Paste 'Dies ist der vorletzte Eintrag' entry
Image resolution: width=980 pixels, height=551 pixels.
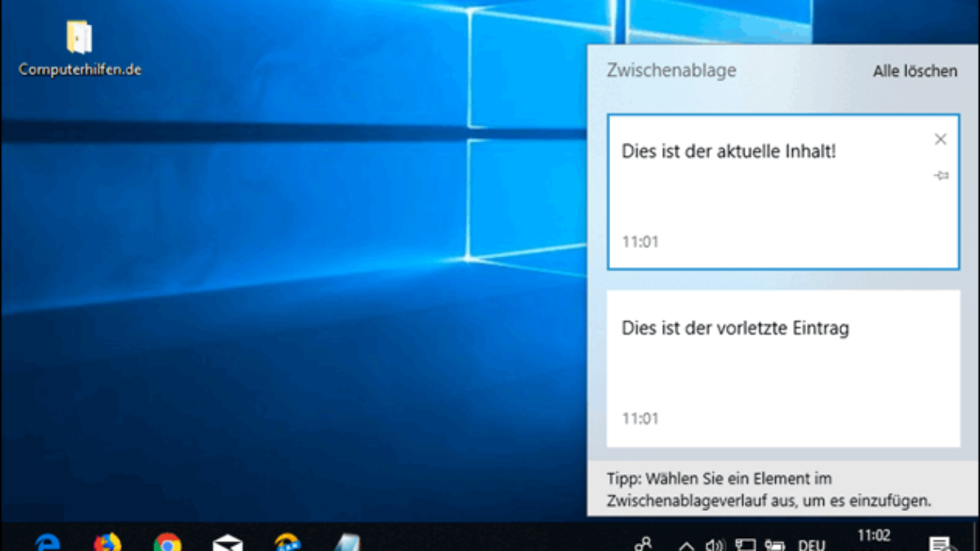click(x=783, y=368)
